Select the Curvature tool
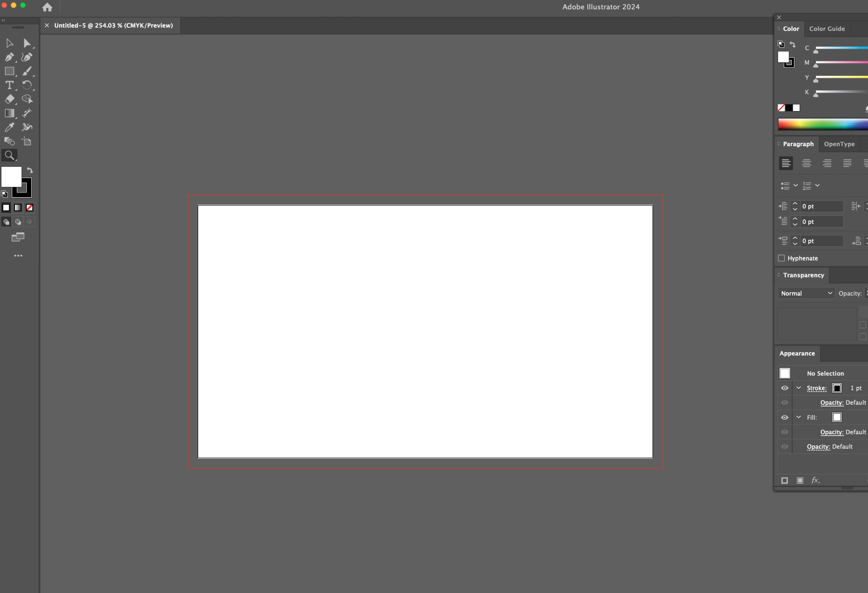868x593 pixels. pos(27,57)
